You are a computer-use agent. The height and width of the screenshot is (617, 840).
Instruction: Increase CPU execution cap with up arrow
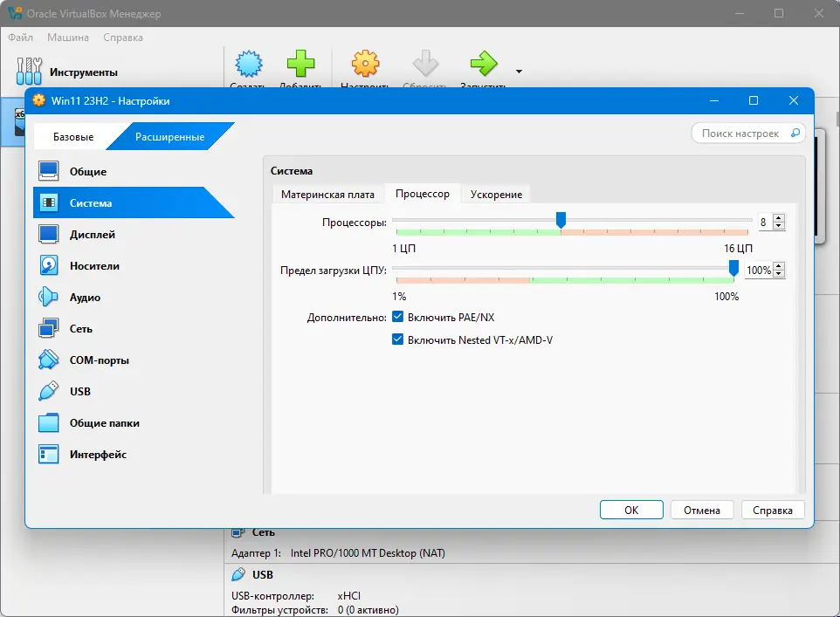(x=780, y=266)
